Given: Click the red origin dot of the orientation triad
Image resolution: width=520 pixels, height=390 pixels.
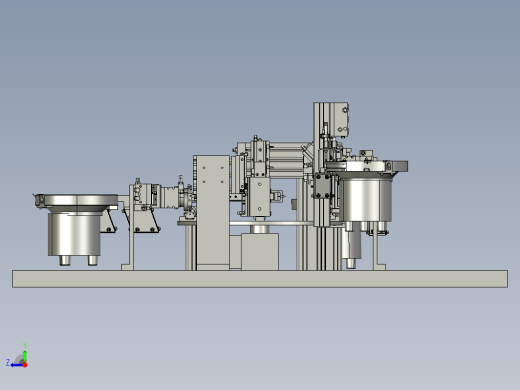Looking at the screenshot, I should click(x=25, y=365).
